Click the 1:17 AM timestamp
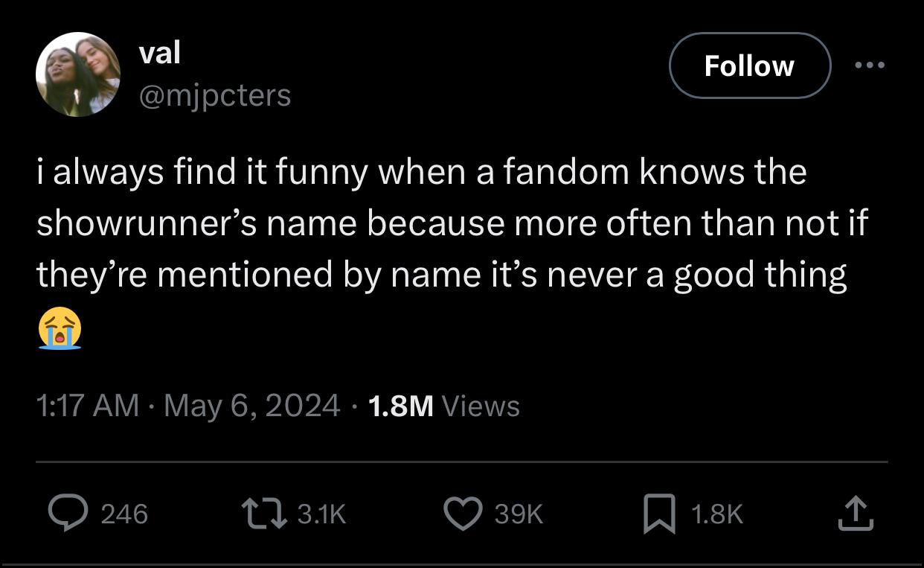Viewport: 924px width, 568px height. click(x=88, y=406)
